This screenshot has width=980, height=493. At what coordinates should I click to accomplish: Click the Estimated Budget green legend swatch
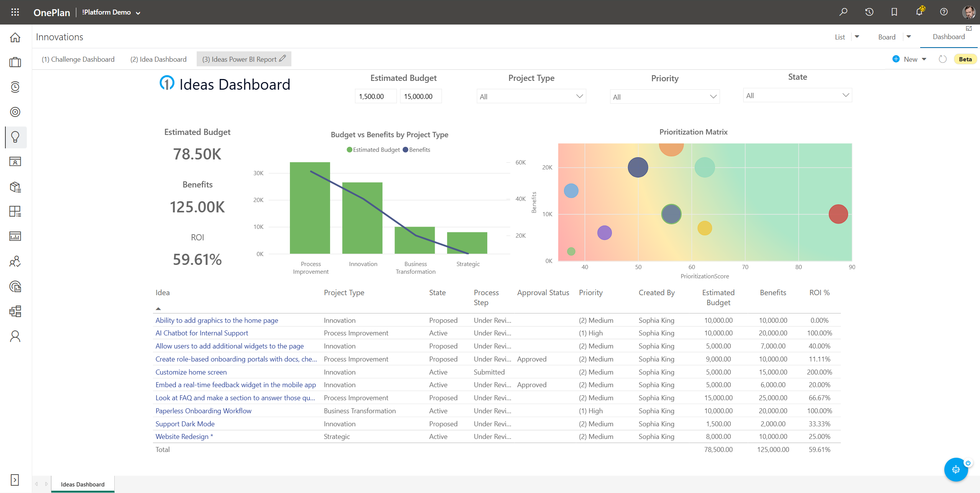tap(349, 150)
